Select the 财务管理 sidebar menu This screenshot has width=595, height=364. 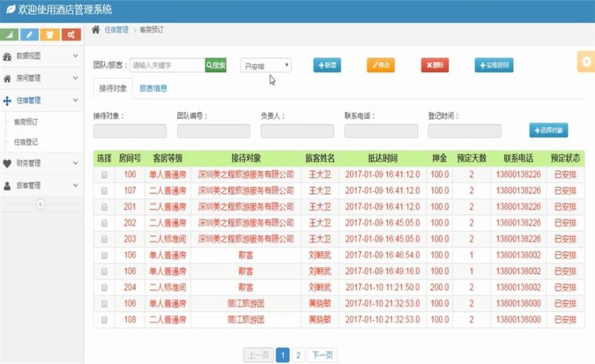tap(42, 163)
